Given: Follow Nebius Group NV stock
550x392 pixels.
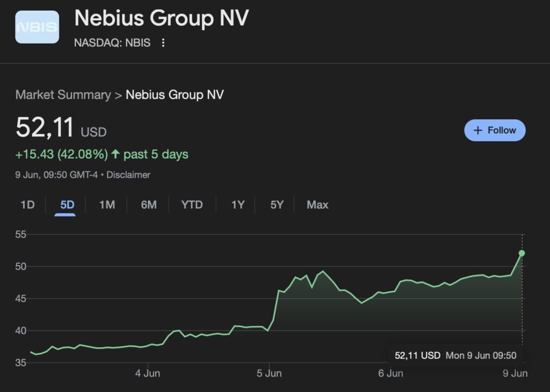Looking at the screenshot, I should (x=495, y=130).
